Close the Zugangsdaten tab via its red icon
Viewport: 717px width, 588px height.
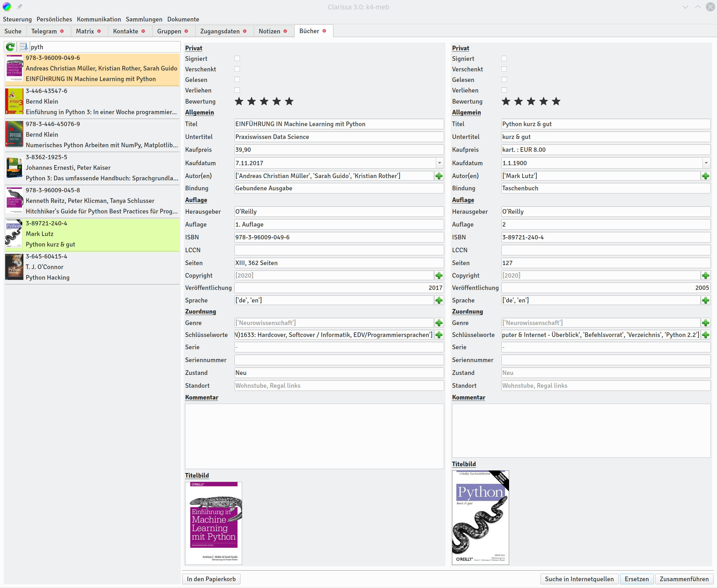pyautogui.click(x=245, y=31)
